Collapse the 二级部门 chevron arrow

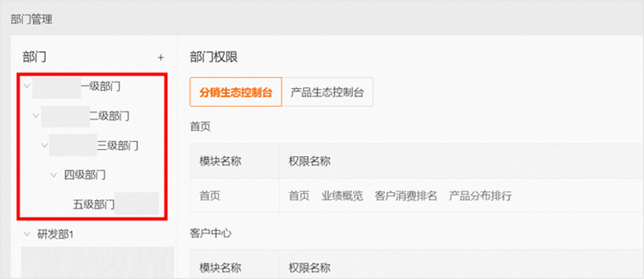[36, 116]
